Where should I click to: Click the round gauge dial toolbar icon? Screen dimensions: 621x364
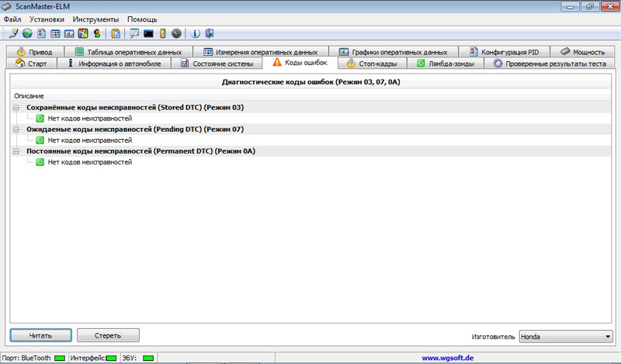click(x=177, y=33)
